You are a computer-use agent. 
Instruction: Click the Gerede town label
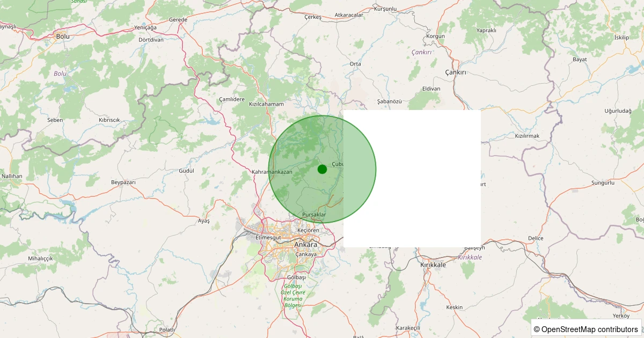[178, 19]
